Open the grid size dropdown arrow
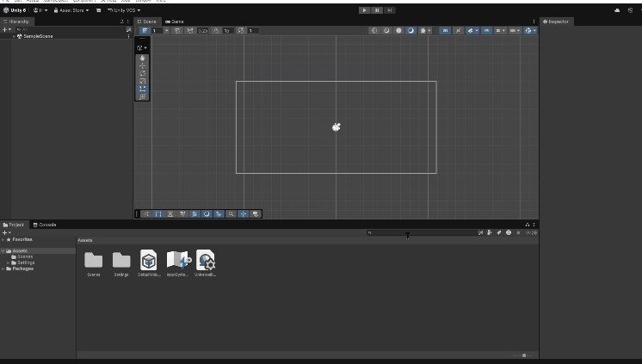The height and width of the screenshot is (364, 642). [166, 30]
